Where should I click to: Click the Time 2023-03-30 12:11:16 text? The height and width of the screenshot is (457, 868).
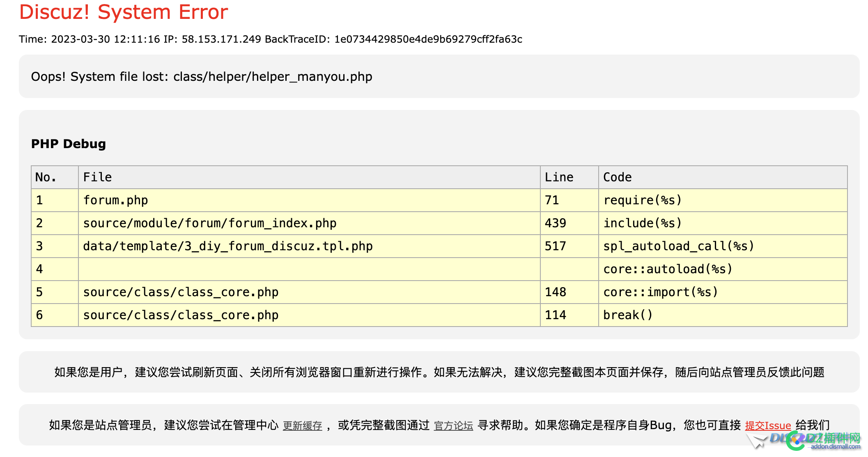pyautogui.click(x=89, y=39)
